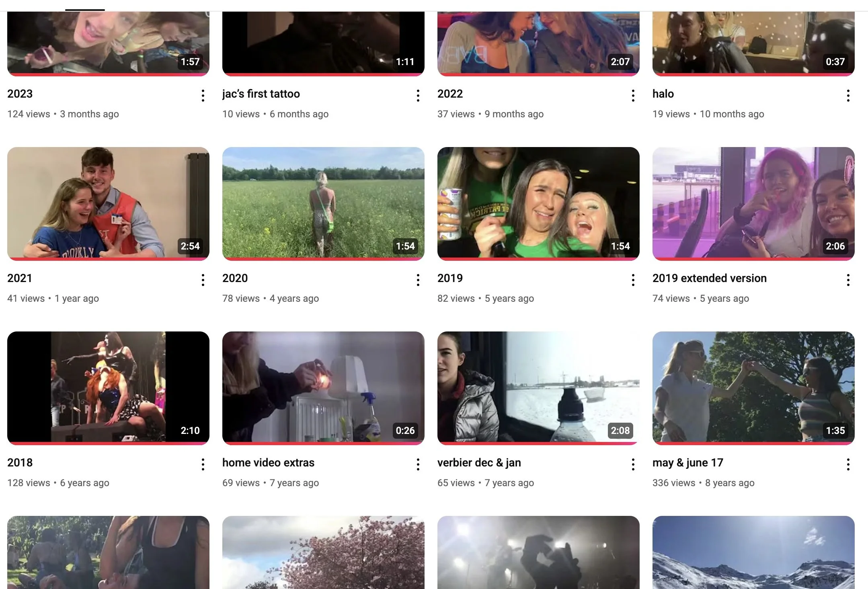Open three-dot menu for jac's first tattoo
This screenshot has width=868, height=589.
coord(418,96)
